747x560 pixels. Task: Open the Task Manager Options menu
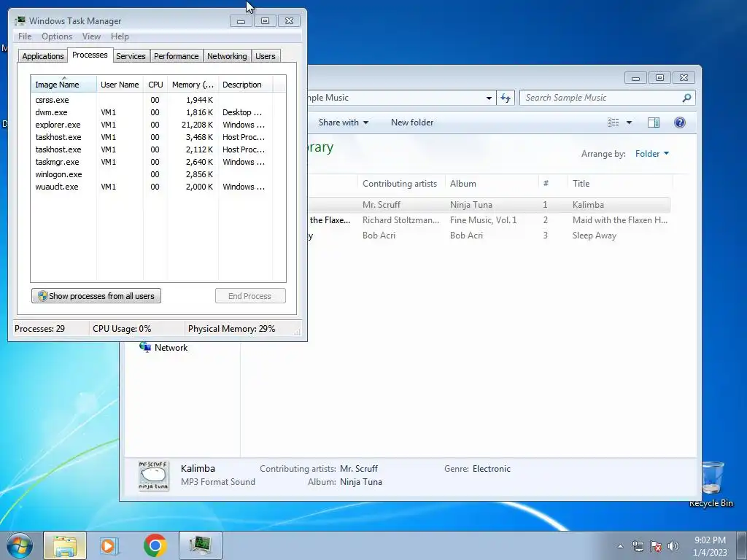pyautogui.click(x=57, y=36)
